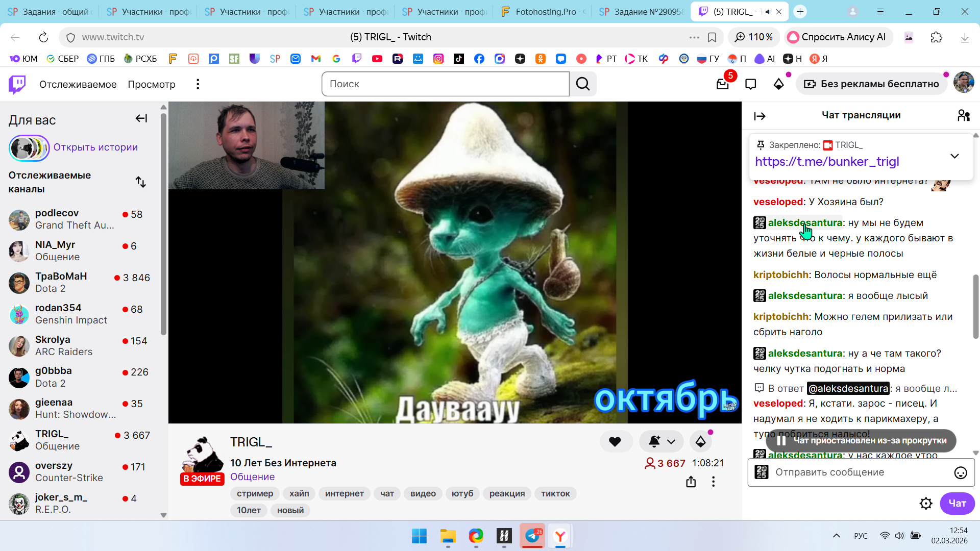
Task: Collapse the left sidebar panel
Action: [141, 119]
